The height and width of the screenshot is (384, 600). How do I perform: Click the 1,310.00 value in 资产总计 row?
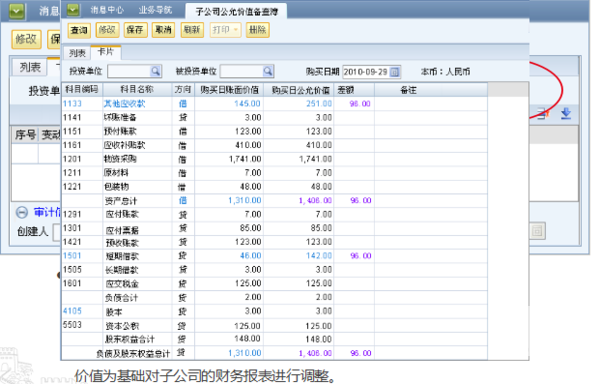(x=245, y=200)
